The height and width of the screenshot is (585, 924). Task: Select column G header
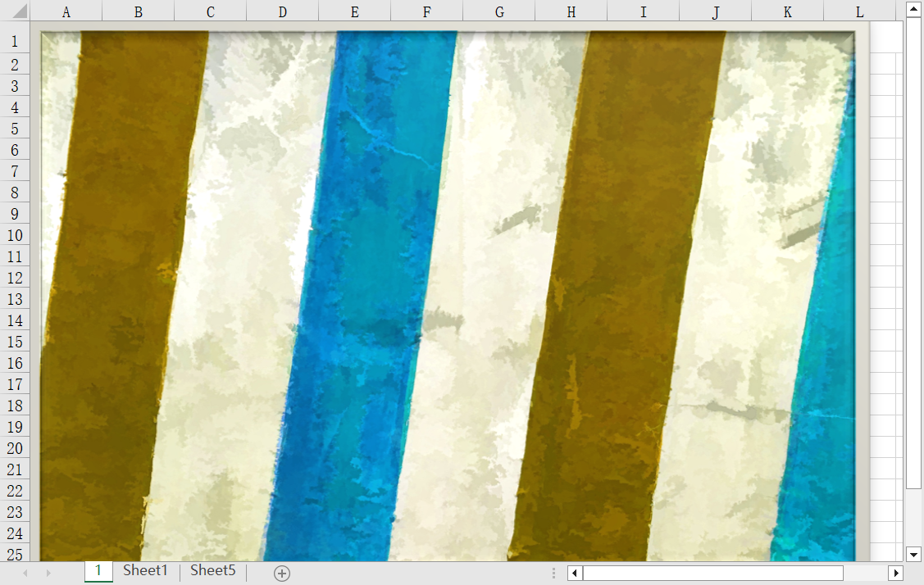pos(499,11)
